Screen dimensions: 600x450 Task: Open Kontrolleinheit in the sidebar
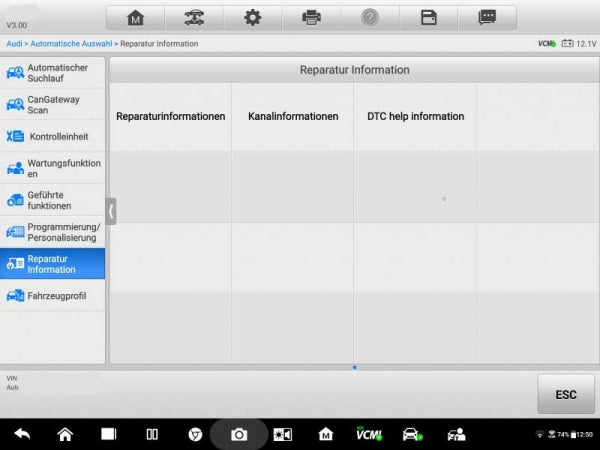[52, 136]
